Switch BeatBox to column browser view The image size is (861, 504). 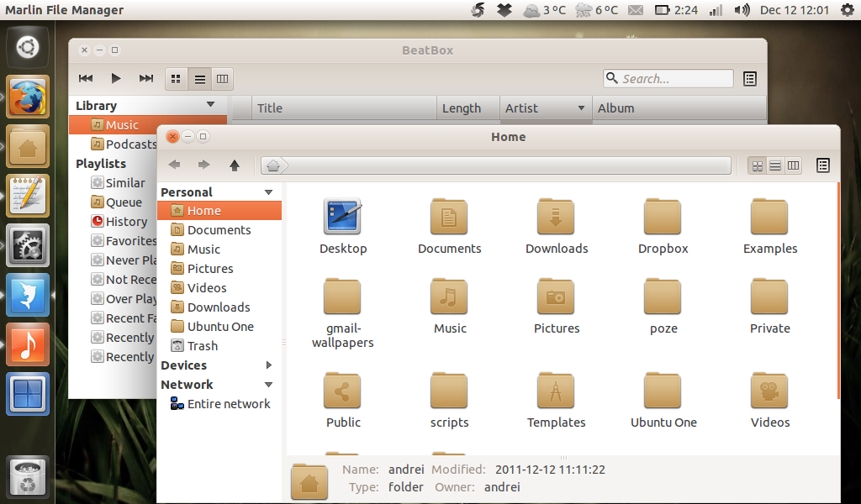tap(222, 78)
